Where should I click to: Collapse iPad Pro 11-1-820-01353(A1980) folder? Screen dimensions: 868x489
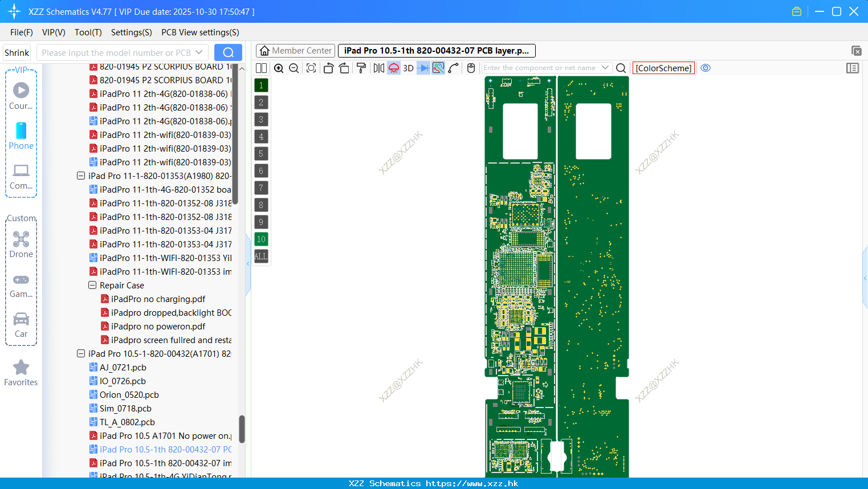click(81, 176)
